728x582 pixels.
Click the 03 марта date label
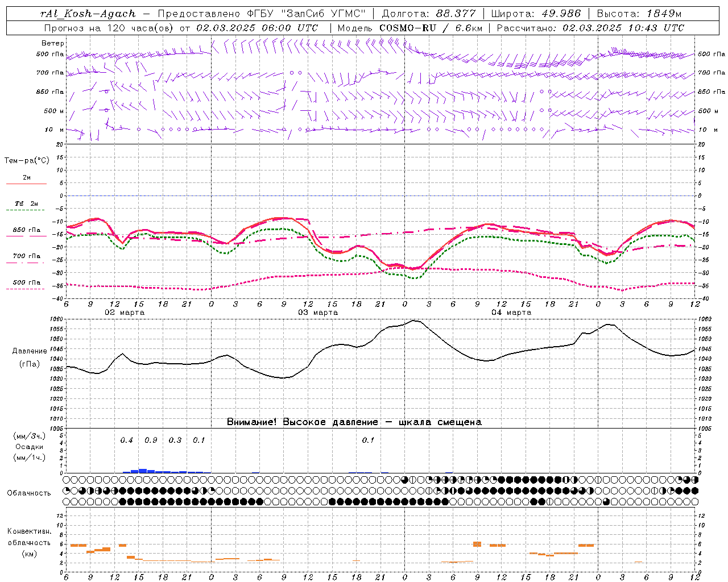(x=318, y=313)
